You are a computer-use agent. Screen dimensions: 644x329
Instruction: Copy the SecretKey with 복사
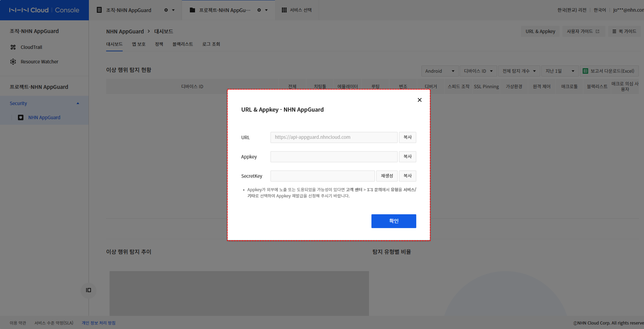click(408, 176)
